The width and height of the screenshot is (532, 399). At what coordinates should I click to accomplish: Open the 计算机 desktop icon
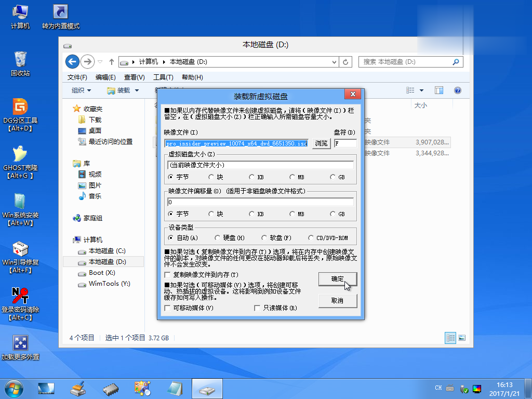point(20,17)
